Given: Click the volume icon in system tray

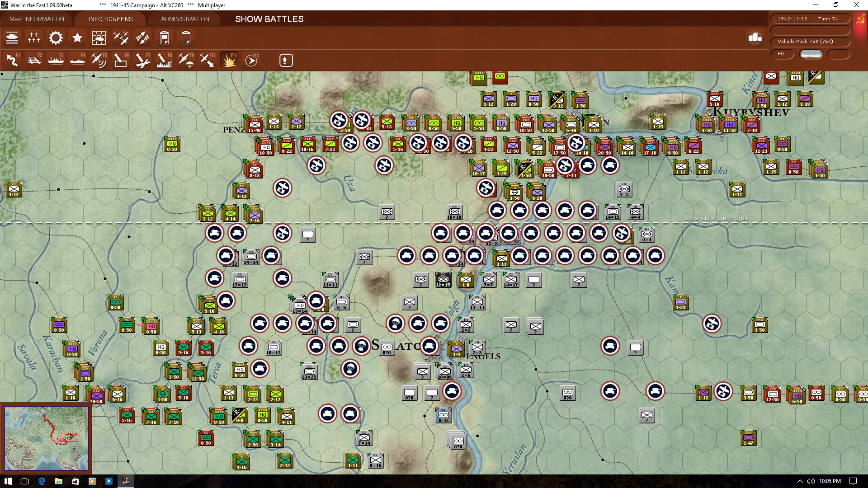Looking at the screenshot, I should (x=811, y=481).
